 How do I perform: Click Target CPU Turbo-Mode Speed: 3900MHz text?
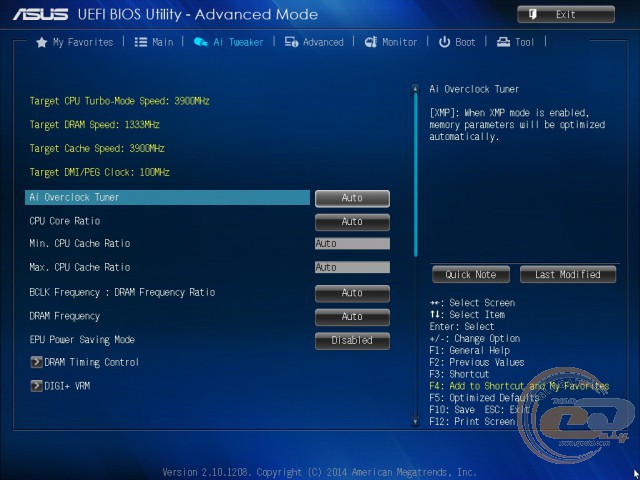[120, 101]
